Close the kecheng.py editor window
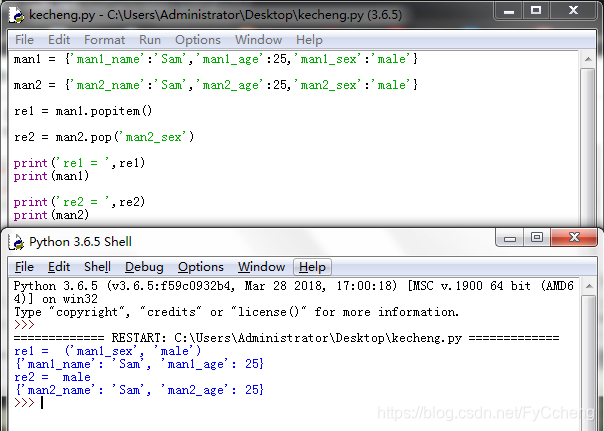 pyautogui.click(x=574, y=10)
